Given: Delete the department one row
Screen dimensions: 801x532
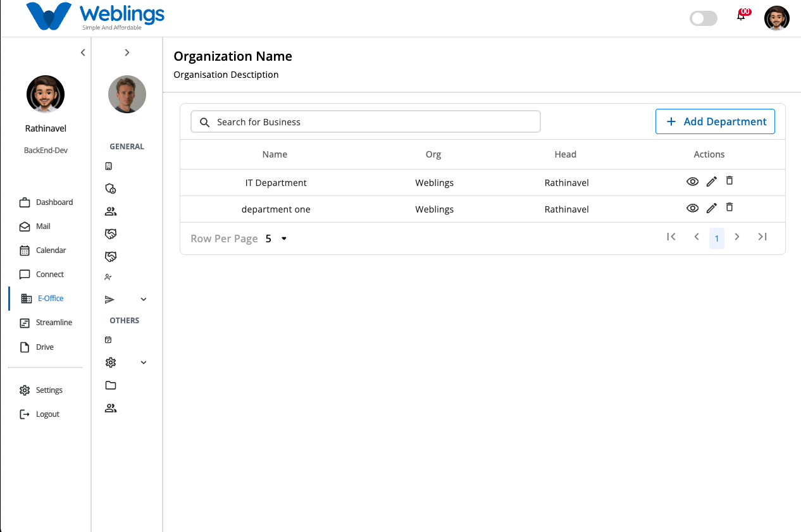Looking at the screenshot, I should coord(730,207).
